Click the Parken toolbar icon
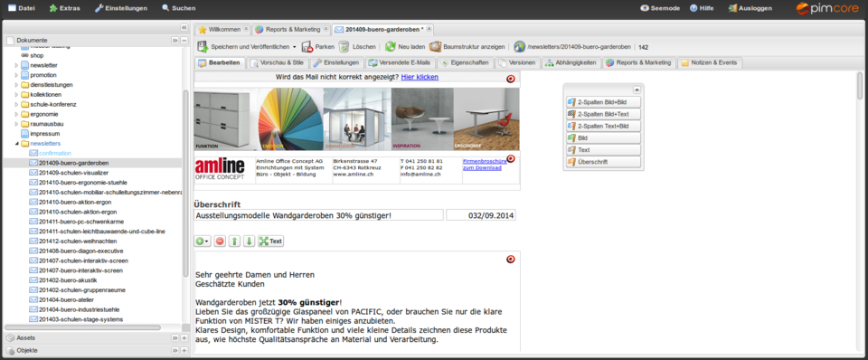 pos(307,47)
